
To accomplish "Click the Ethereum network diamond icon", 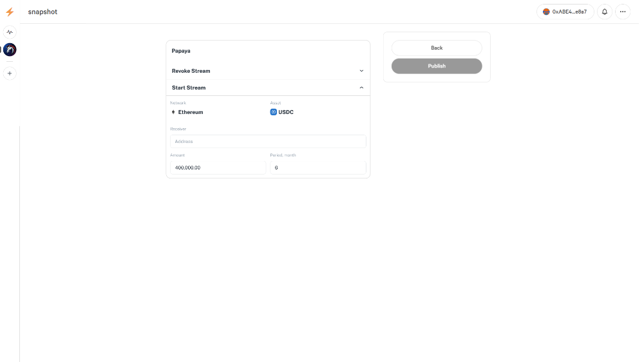I will pyautogui.click(x=173, y=112).
